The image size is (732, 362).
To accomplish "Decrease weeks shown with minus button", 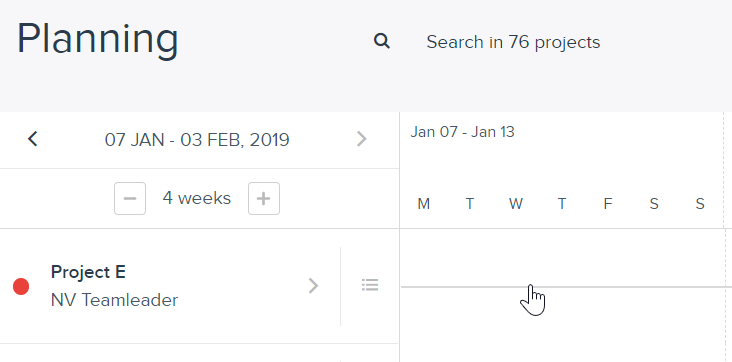I will [x=130, y=199].
